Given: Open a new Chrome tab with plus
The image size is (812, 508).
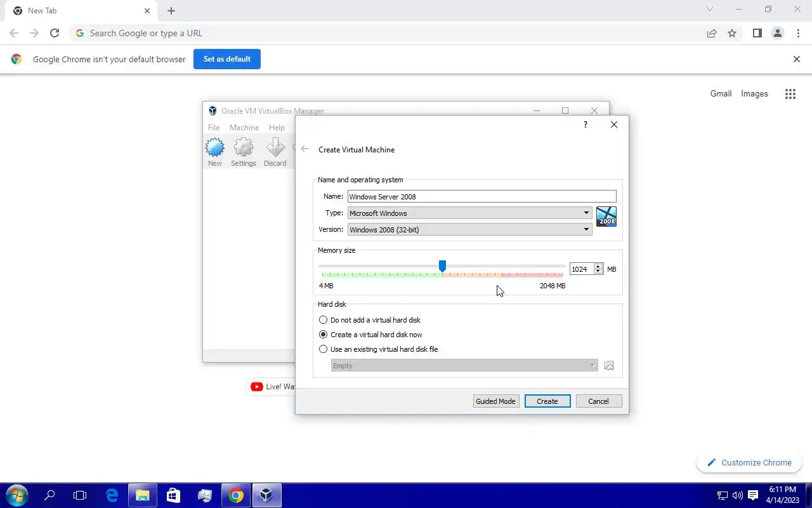Looking at the screenshot, I should coord(171,11).
